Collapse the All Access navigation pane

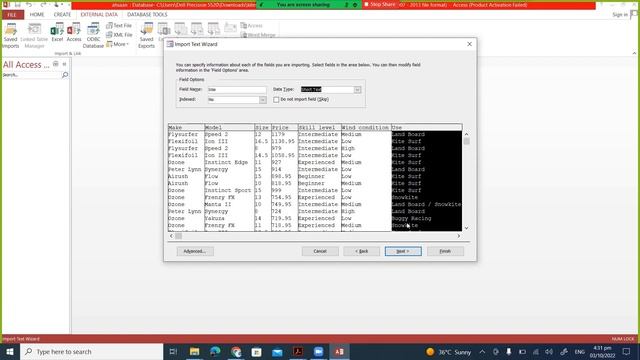(64, 64)
